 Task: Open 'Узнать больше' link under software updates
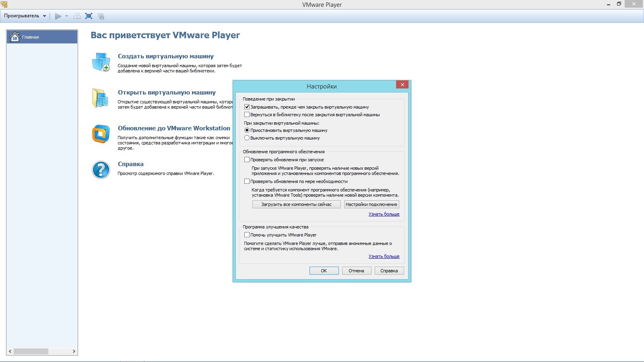[x=384, y=214]
